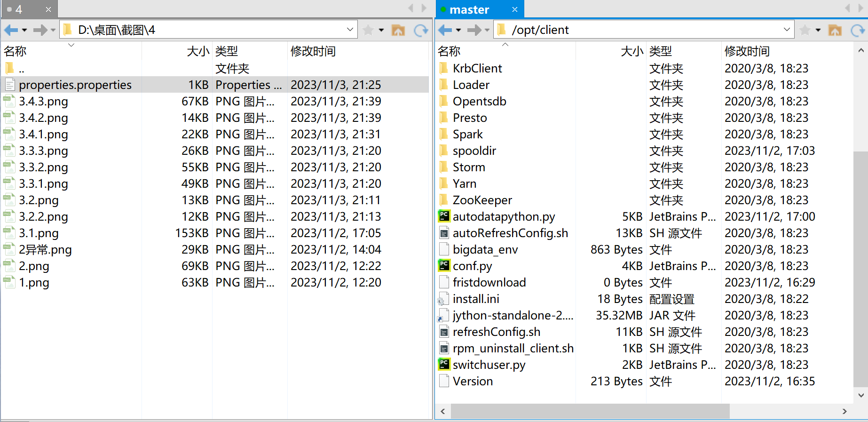Click the PyCharm icon beside conf.py

[444, 265]
